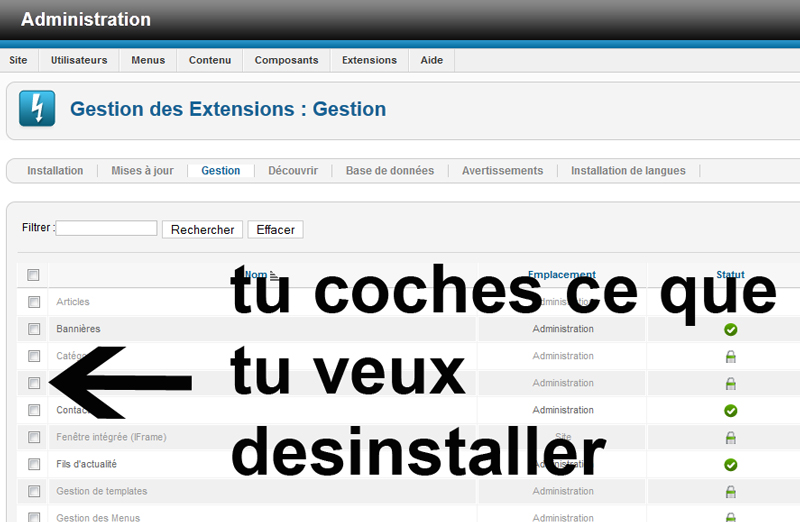Tick the Fils d'actualité checkbox
This screenshot has width=800, height=522.
[x=34, y=464]
